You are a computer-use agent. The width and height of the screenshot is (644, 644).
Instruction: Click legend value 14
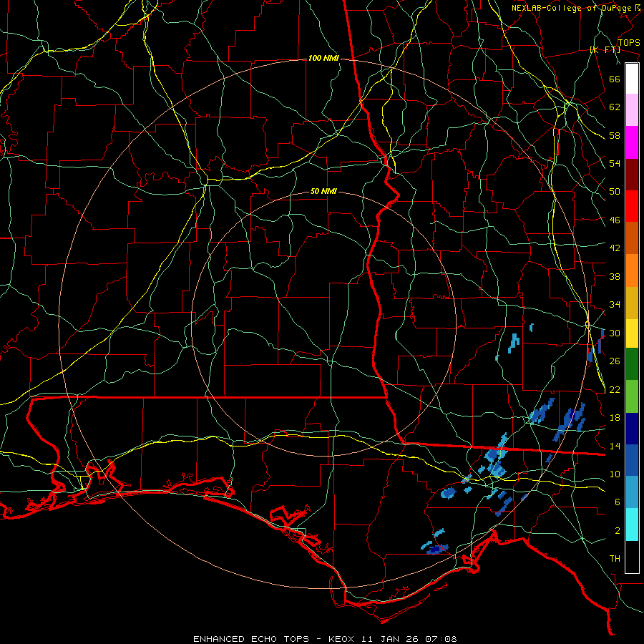point(615,446)
